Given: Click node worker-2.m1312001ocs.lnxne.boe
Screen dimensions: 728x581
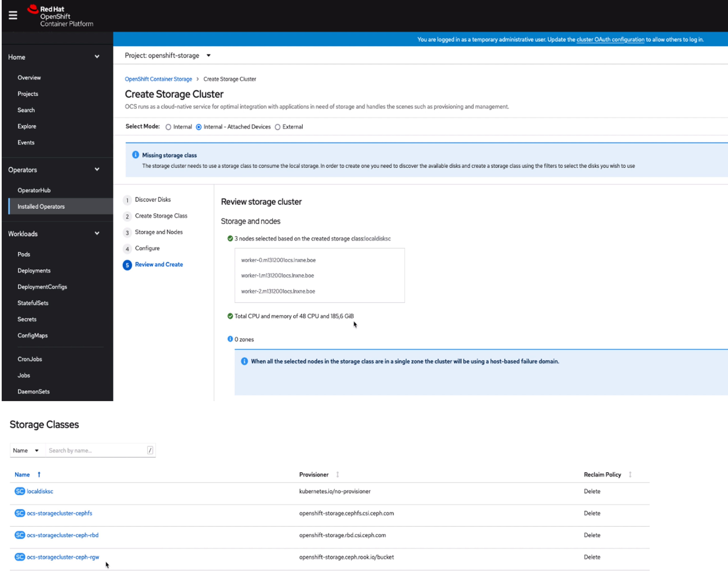Looking at the screenshot, I should pos(278,291).
